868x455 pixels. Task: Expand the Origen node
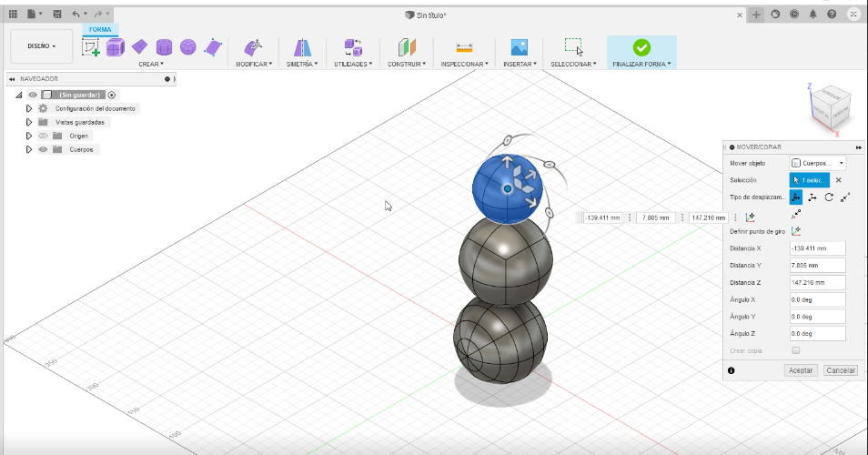pos(29,136)
